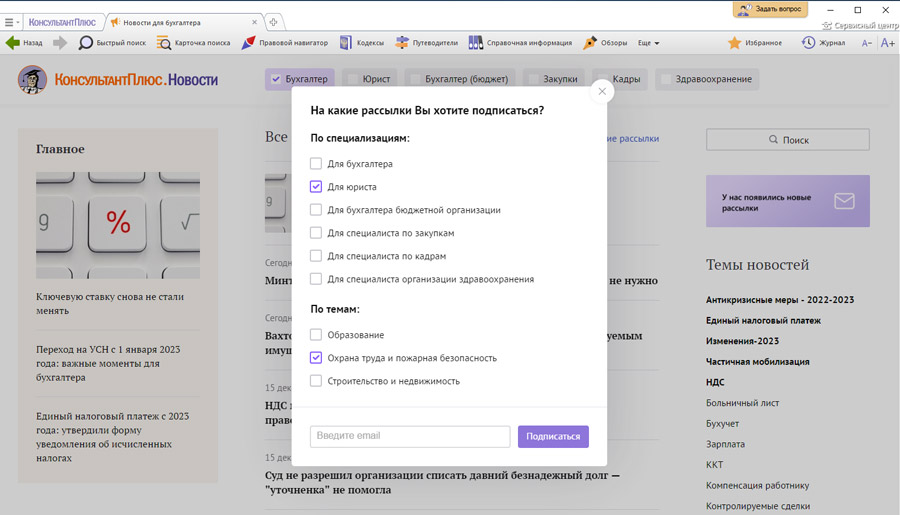This screenshot has width=900, height=515.
Task: Click the 'Введите email' input field
Action: [410, 436]
